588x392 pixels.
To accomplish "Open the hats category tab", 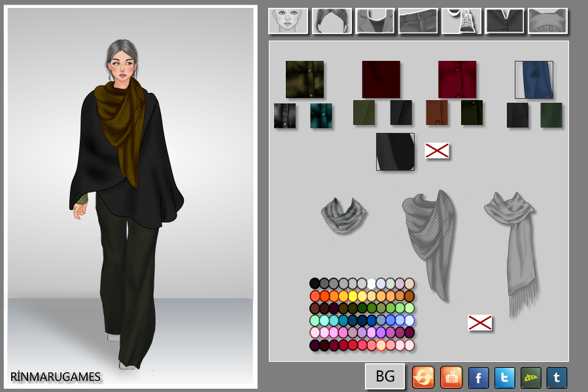I will [547, 21].
